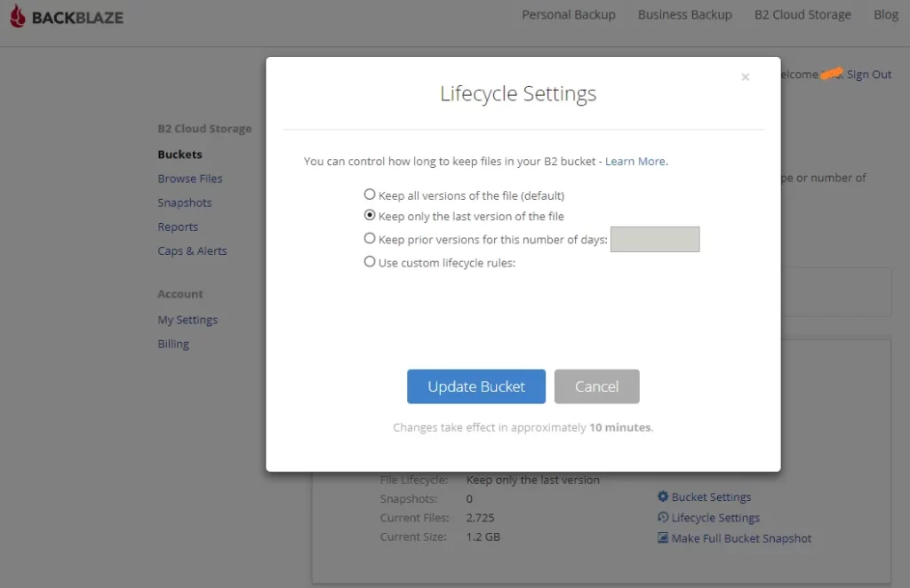Close the Lifecycle Settings dialog with X

coord(746,76)
